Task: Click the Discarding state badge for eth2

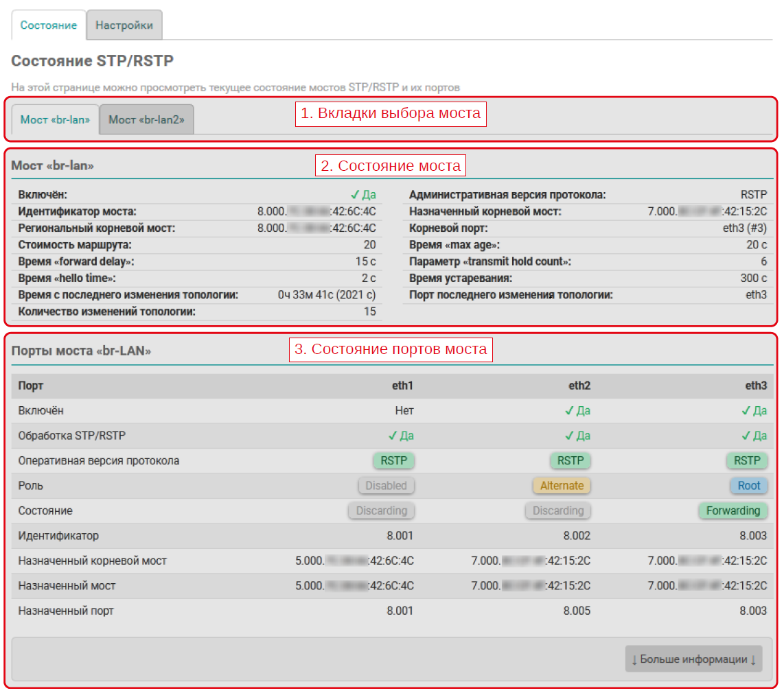Action: coord(557,510)
